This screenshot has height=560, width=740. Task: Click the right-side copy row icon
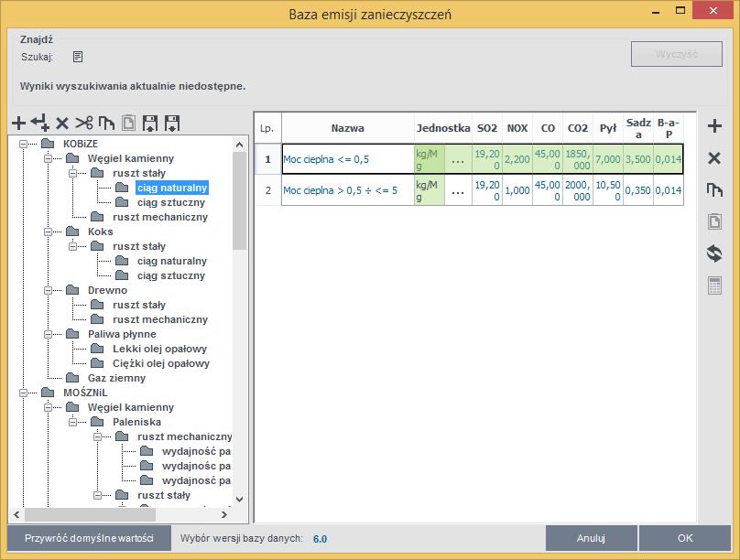714,190
